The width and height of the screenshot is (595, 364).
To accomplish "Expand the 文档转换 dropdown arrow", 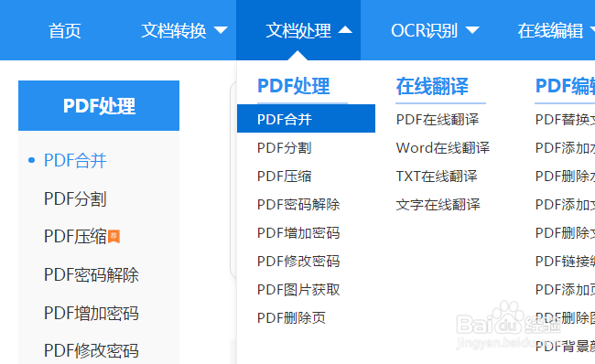I will pos(221,30).
